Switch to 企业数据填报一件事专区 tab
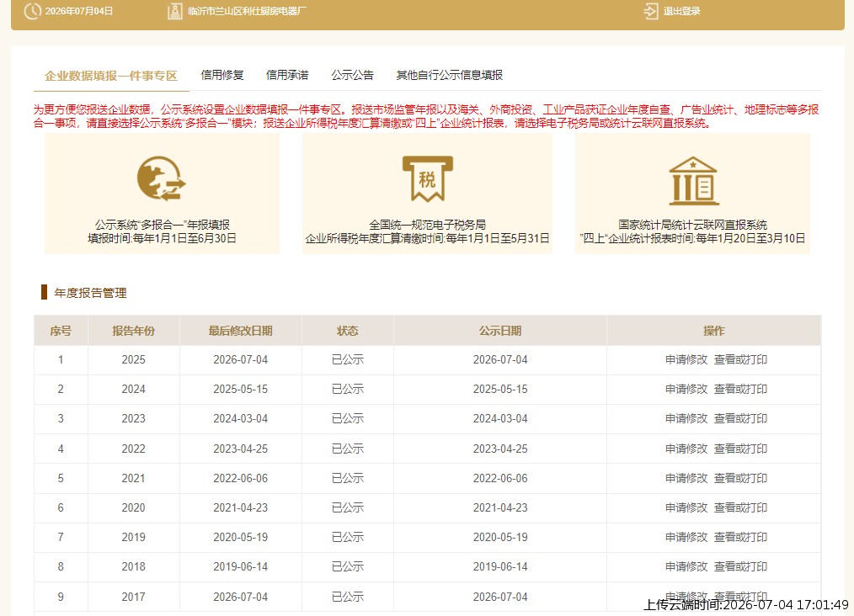 pyautogui.click(x=111, y=76)
